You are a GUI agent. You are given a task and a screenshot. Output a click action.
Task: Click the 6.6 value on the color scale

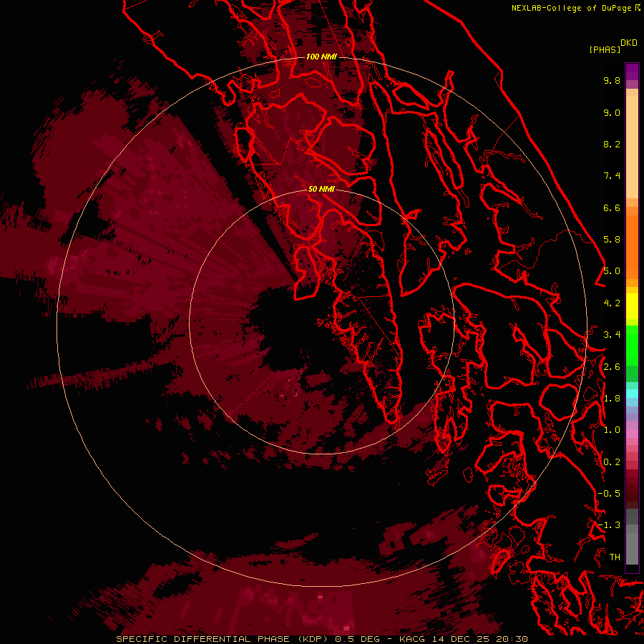(x=612, y=208)
